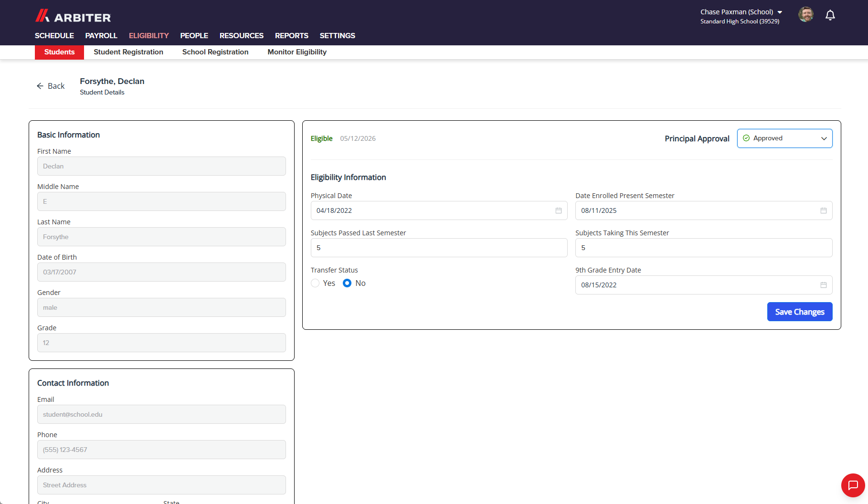Click the Subjects Taking This Semester field

[x=704, y=248]
